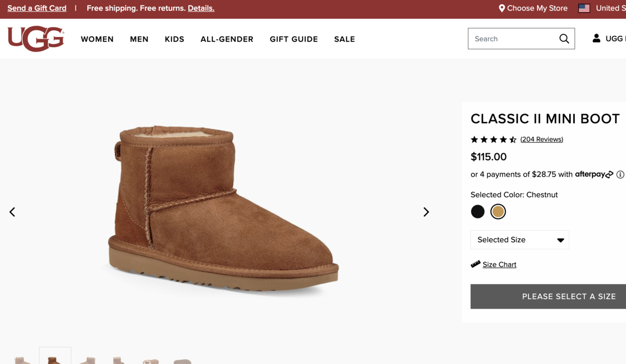Switch to the KIDS section
Viewport: 626px width, 364px height.
[174, 39]
